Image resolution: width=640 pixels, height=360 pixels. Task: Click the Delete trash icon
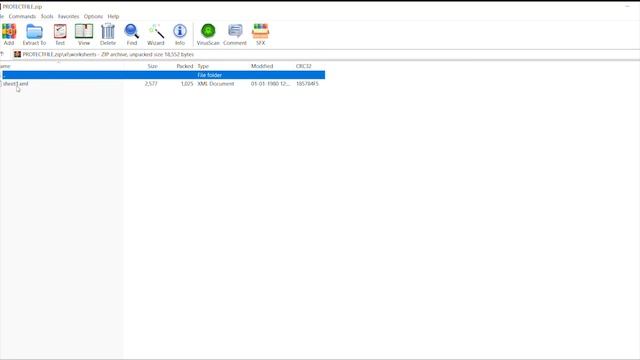pos(108,34)
